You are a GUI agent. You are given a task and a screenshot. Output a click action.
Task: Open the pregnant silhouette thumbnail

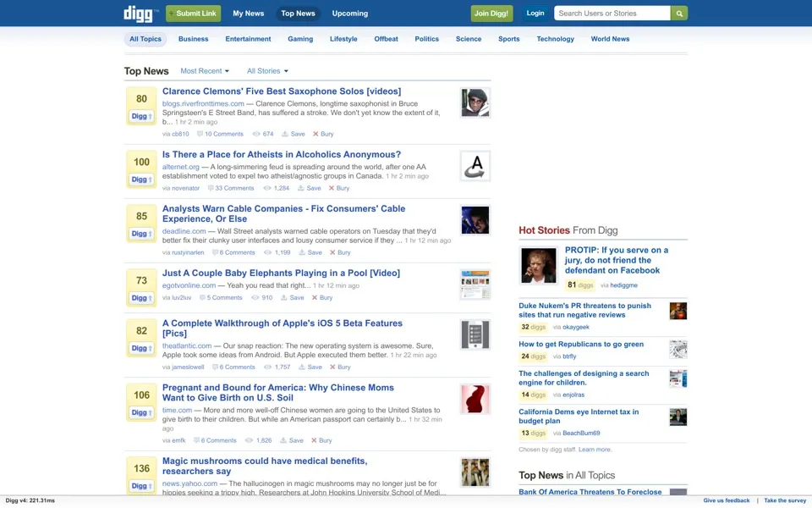tap(475, 399)
